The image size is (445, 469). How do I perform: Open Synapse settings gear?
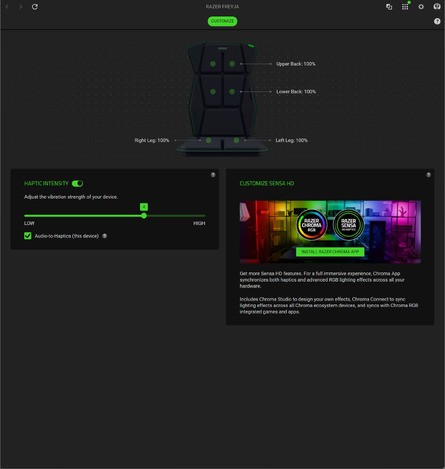coord(421,7)
